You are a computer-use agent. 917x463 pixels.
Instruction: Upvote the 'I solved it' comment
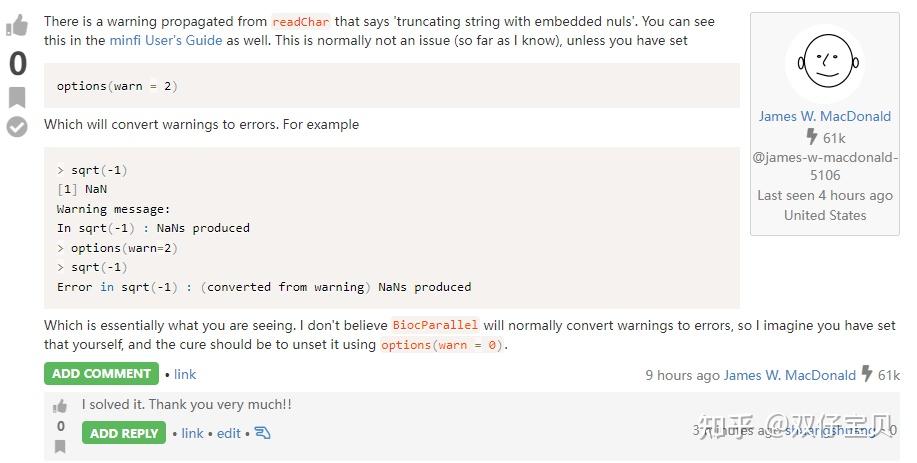click(60, 406)
